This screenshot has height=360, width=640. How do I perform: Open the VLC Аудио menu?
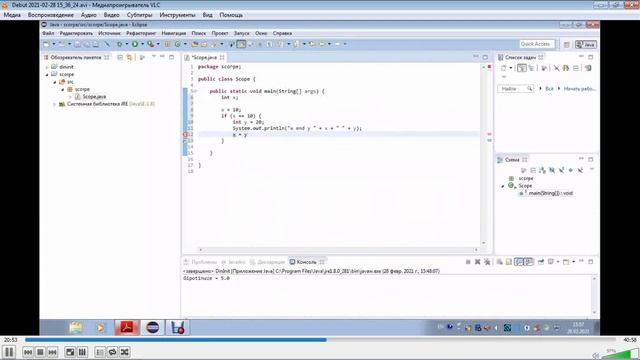tap(89, 15)
